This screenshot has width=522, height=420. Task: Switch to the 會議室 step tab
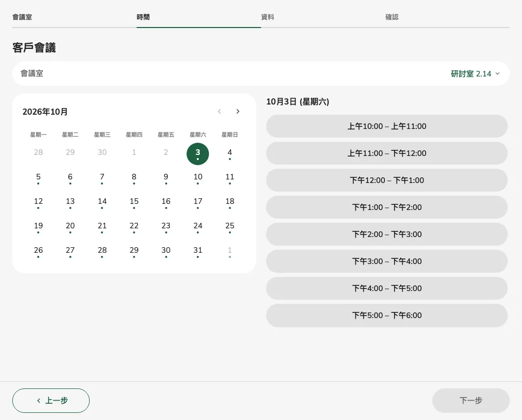(22, 17)
